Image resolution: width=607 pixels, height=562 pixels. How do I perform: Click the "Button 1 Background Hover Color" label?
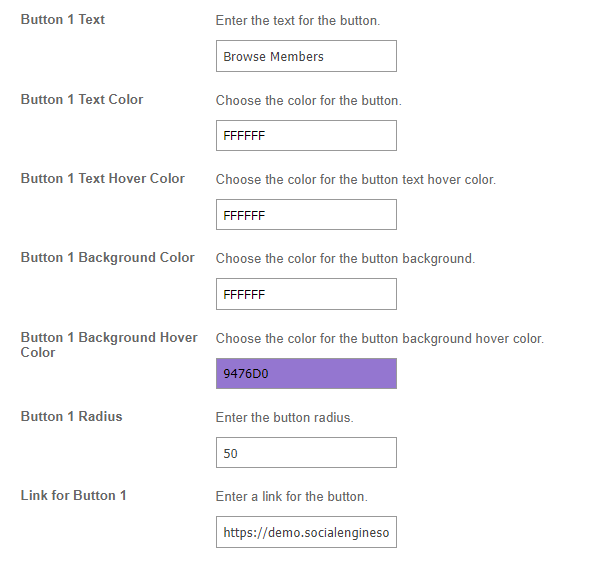point(109,344)
